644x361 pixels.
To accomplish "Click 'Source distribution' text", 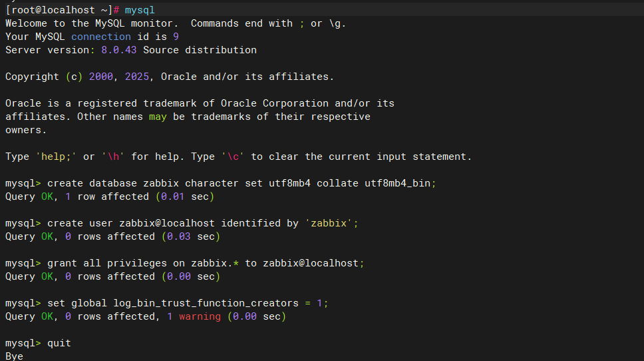I will [x=200, y=50].
